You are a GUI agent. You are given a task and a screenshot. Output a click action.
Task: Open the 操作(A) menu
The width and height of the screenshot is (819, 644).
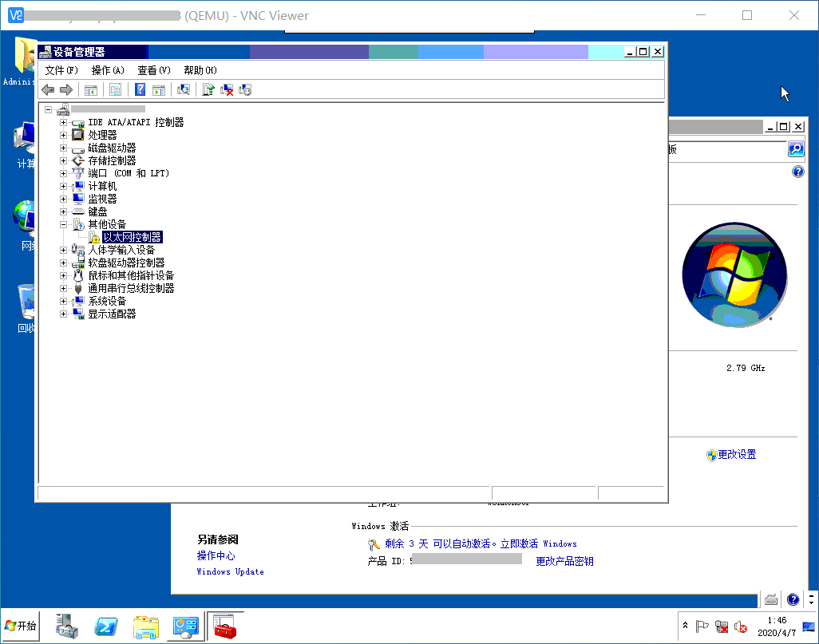[x=108, y=70]
